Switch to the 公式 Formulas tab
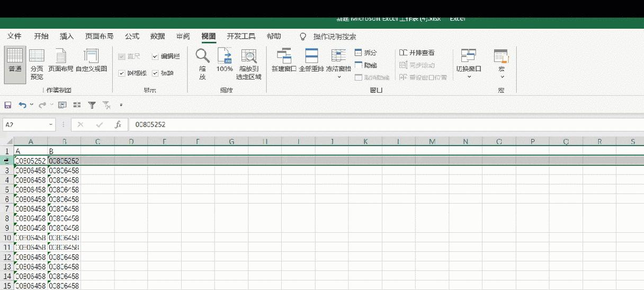 click(132, 36)
